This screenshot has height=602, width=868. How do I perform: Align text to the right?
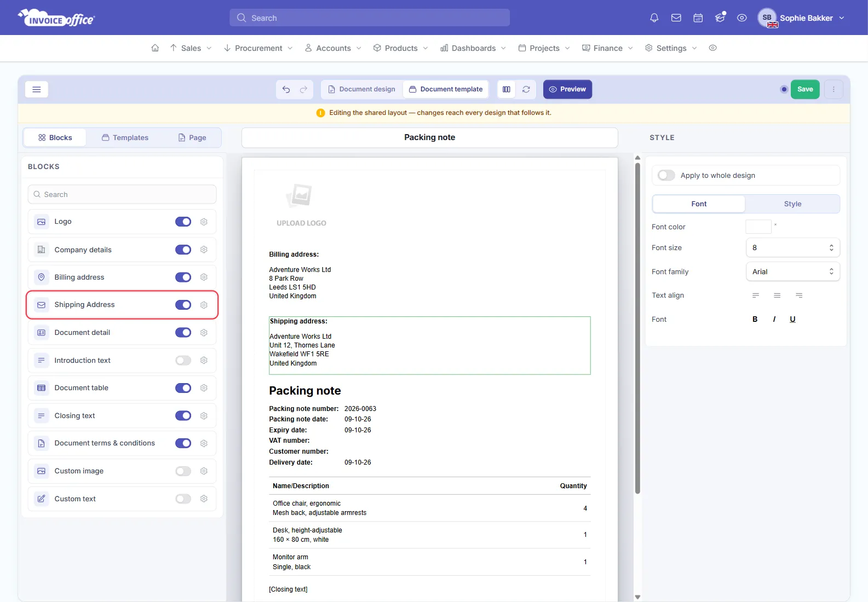(799, 296)
